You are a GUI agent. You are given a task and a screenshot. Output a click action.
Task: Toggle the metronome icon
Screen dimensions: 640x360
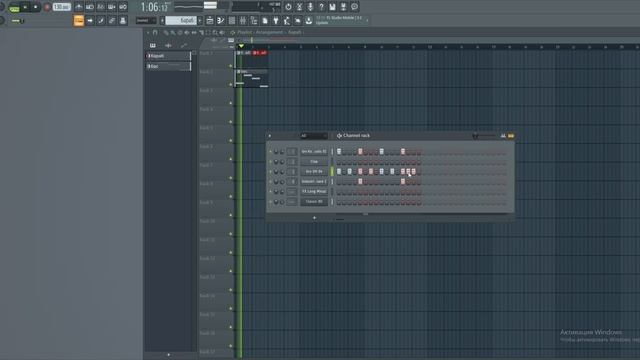79,7
